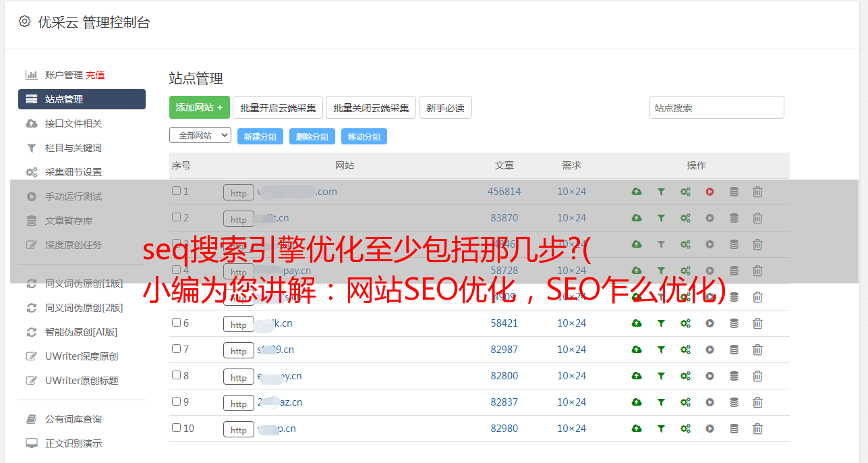Click the play icon in row 7
This screenshot has height=463, width=868.
point(710,350)
